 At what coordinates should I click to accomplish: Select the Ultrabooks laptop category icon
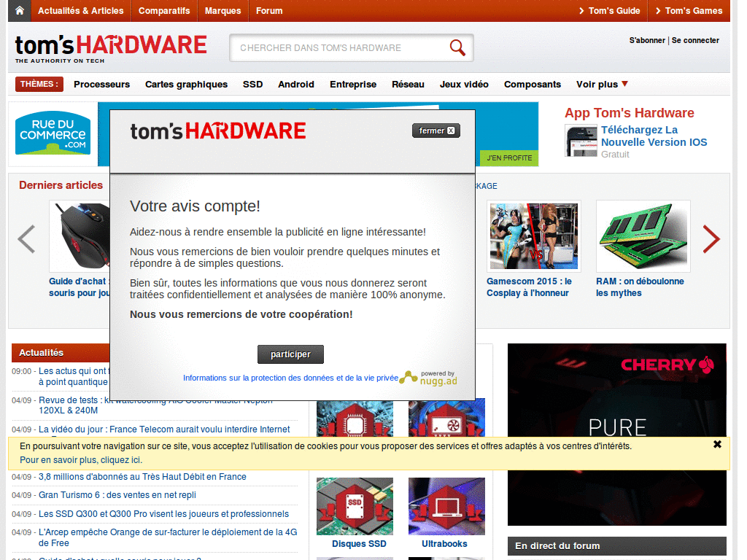(x=446, y=506)
